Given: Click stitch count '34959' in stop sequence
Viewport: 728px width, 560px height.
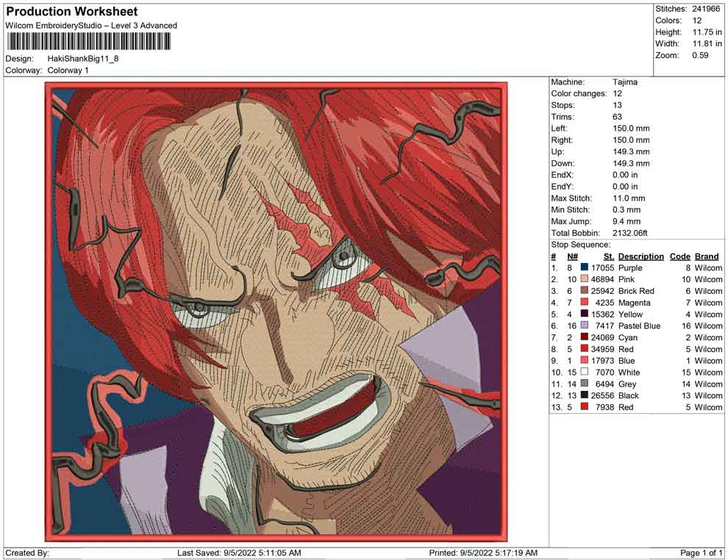Looking at the screenshot, I should coord(602,349).
